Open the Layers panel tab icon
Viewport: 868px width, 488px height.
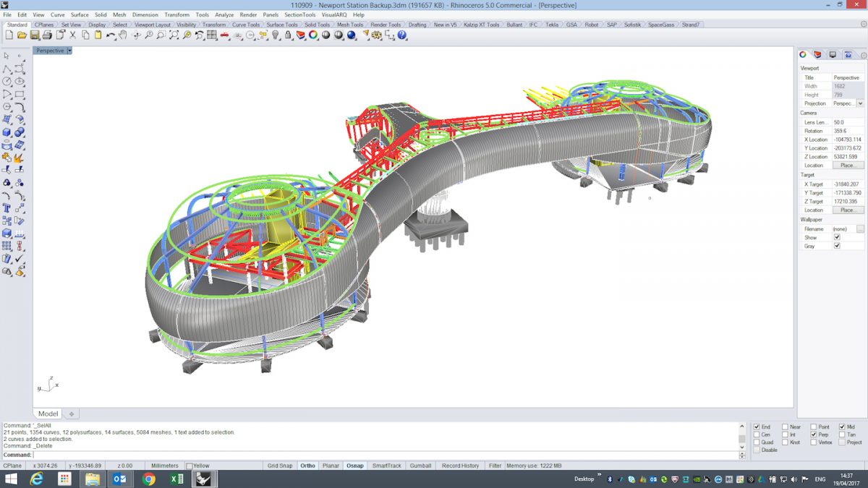(817, 55)
